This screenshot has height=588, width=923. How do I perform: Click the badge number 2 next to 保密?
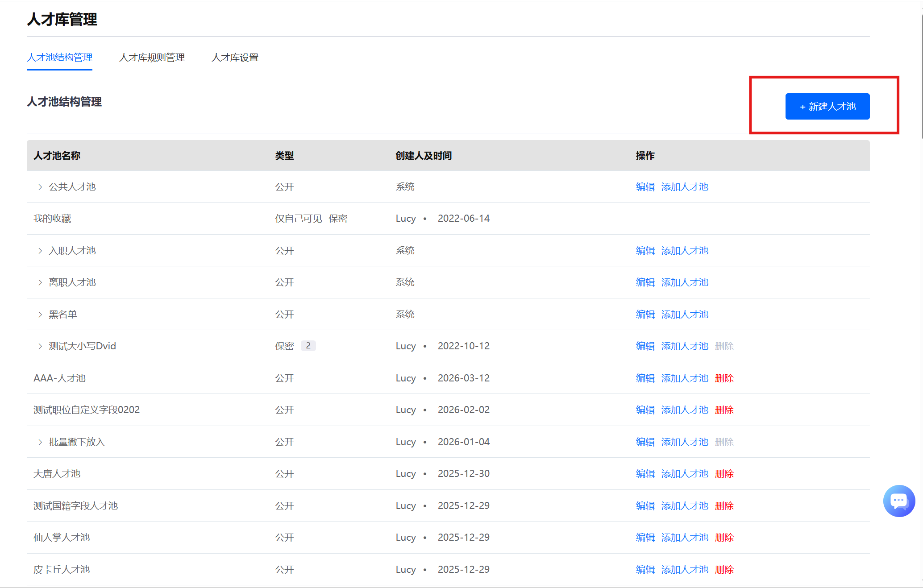click(x=308, y=346)
